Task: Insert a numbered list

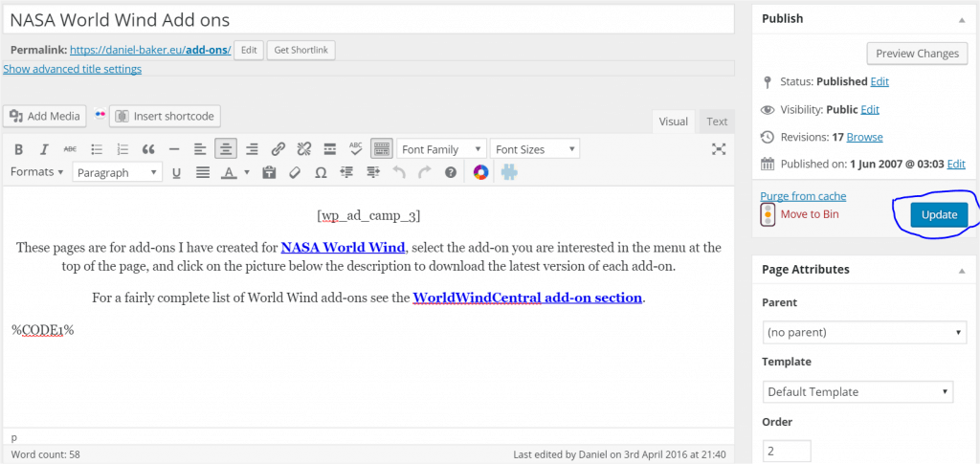Action: (x=122, y=149)
